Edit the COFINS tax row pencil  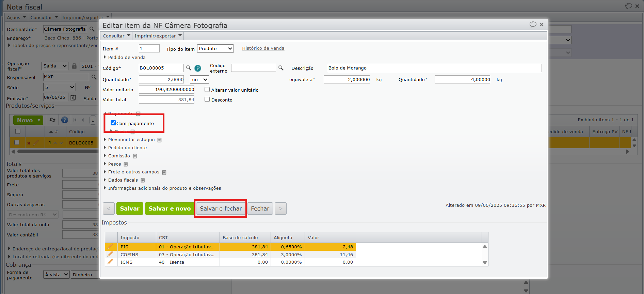pyautogui.click(x=110, y=254)
